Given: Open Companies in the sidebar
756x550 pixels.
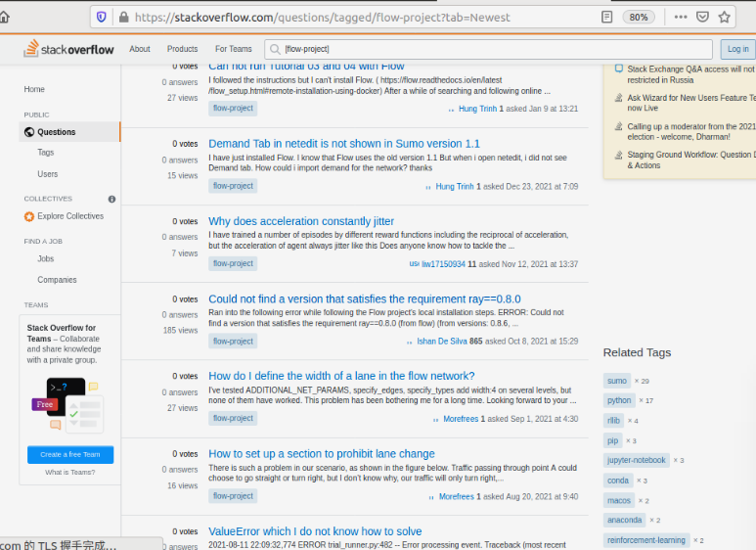Looking at the screenshot, I should tap(57, 280).
